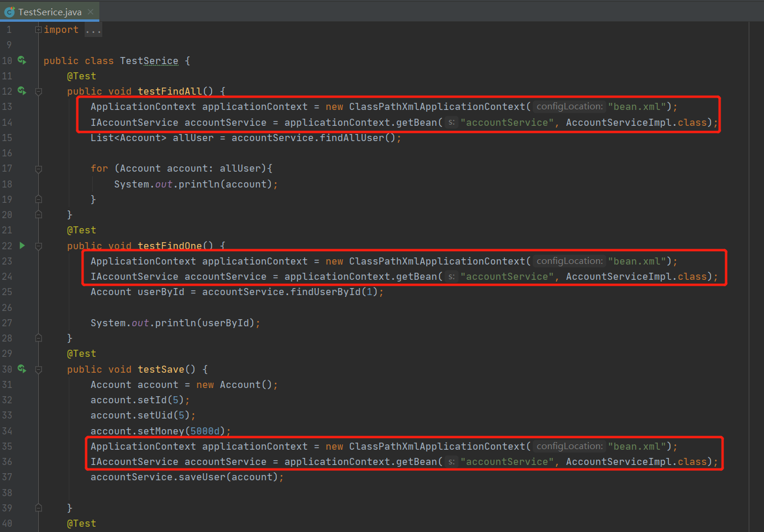Click the @Test annotation on line 21

[x=81, y=230]
